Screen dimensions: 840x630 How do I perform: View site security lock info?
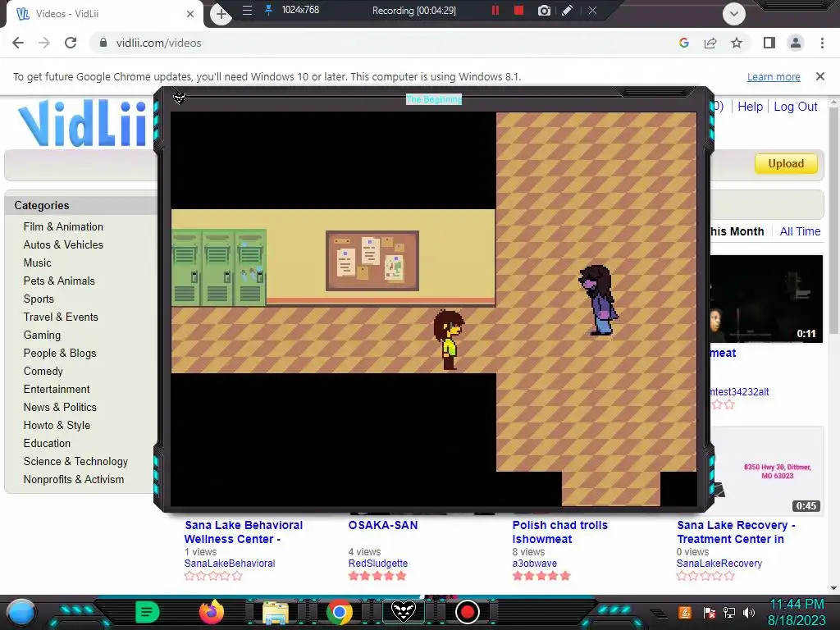tap(103, 43)
